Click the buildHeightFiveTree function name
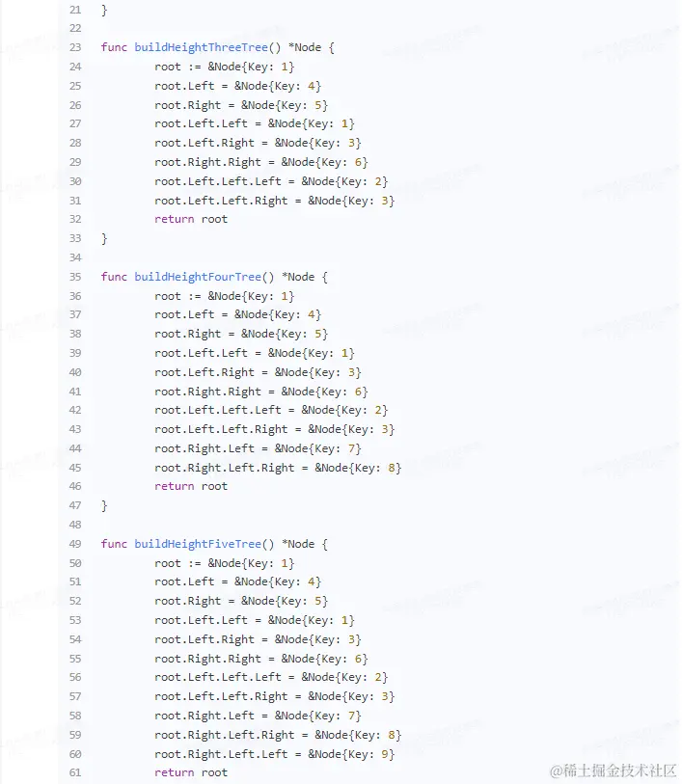682x784 pixels. (x=198, y=544)
